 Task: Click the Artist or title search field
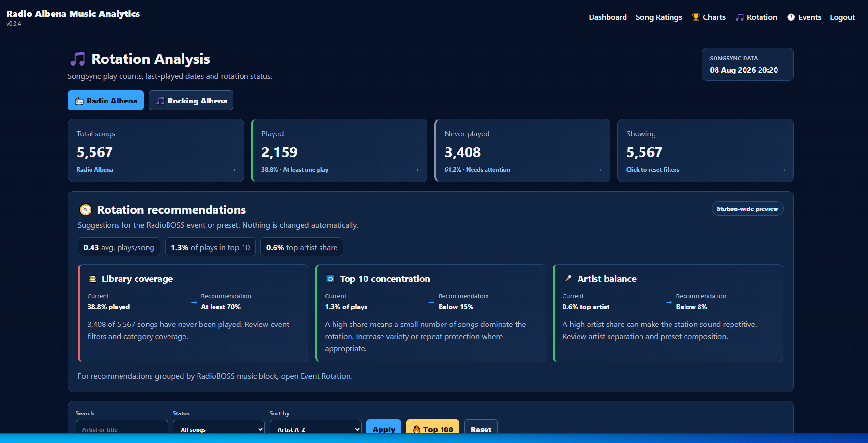tap(122, 429)
